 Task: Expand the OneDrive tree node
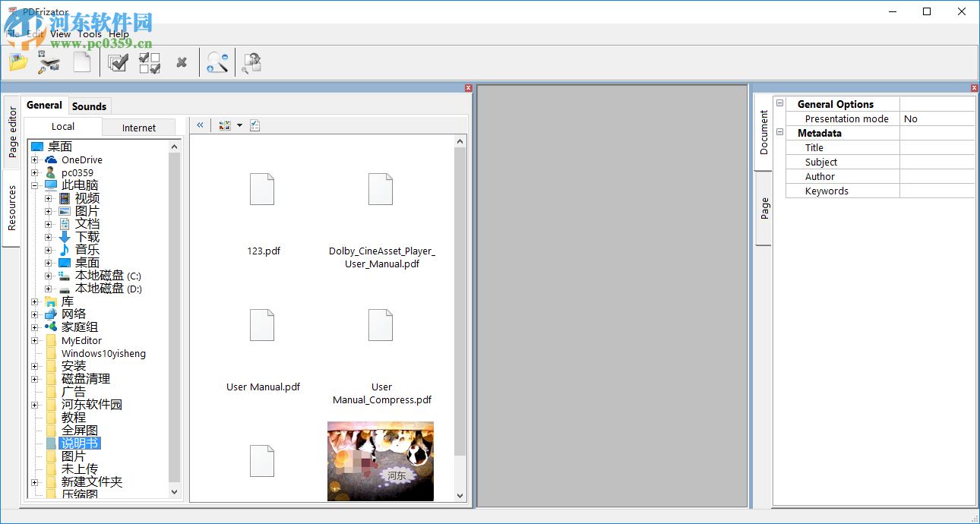tap(34, 160)
